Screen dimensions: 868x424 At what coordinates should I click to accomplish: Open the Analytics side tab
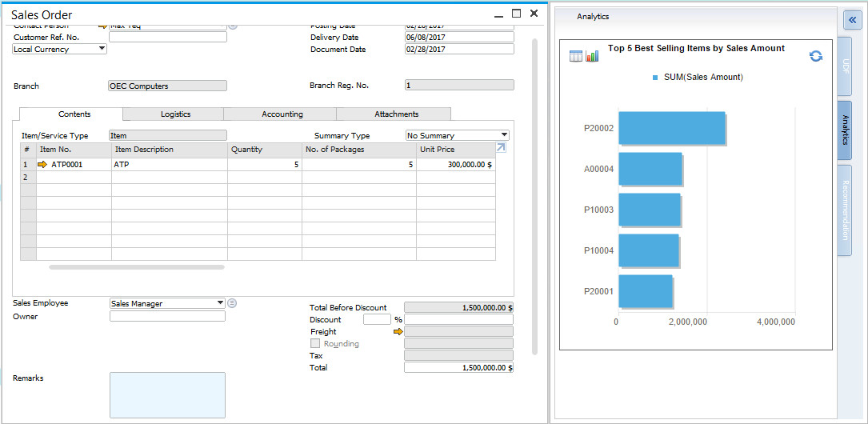(x=844, y=130)
